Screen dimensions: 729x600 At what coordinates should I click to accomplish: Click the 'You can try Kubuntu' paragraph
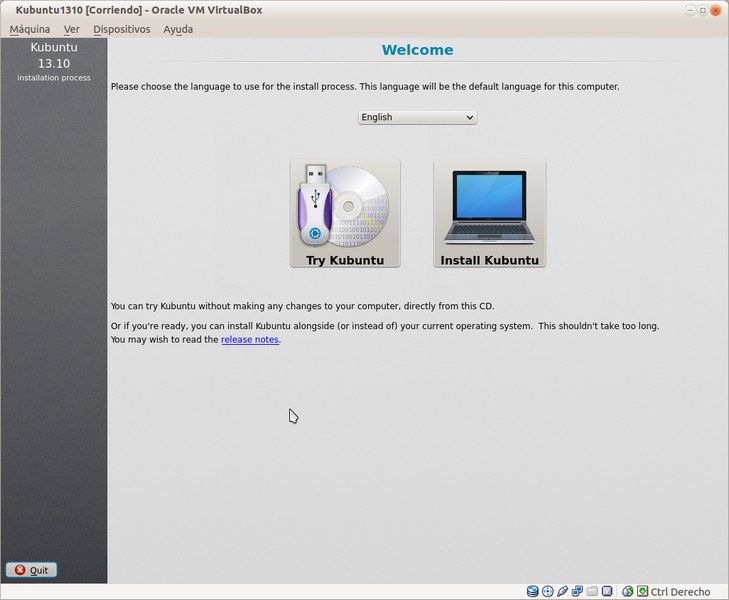303,306
